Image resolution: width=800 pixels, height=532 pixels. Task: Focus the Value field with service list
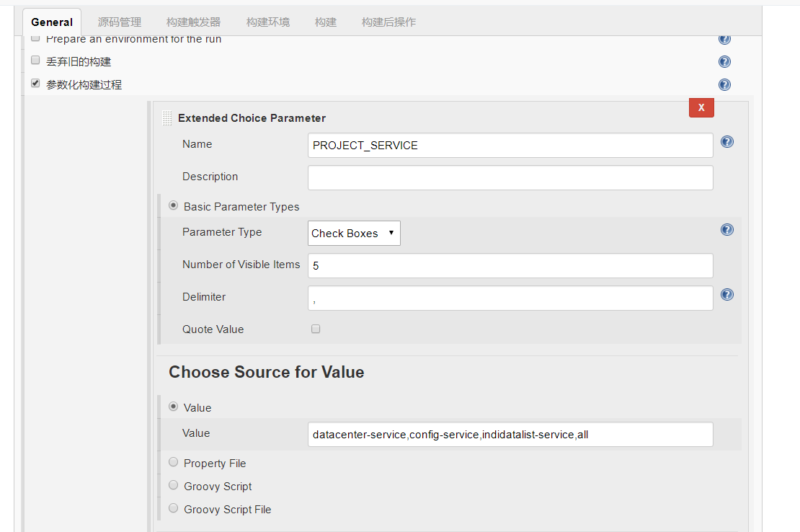point(510,435)
